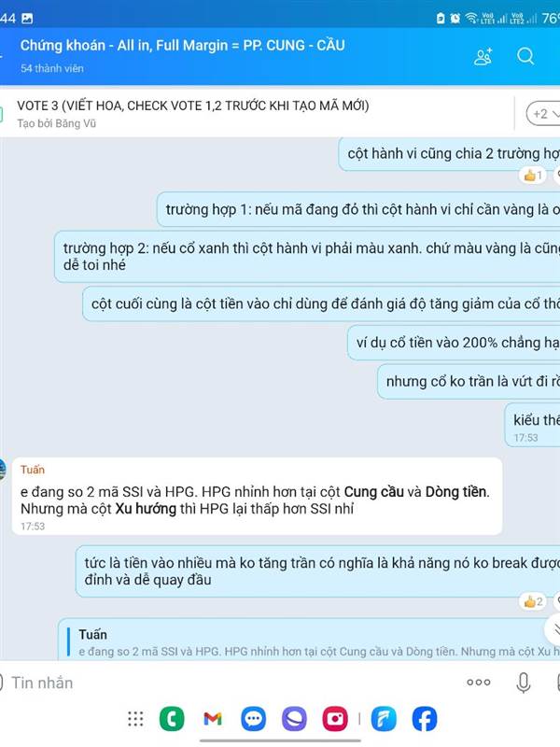Launch the Phone app in dock
This screenshot has height=747, width=560.
pyautogui.click(x=172, y=718)
